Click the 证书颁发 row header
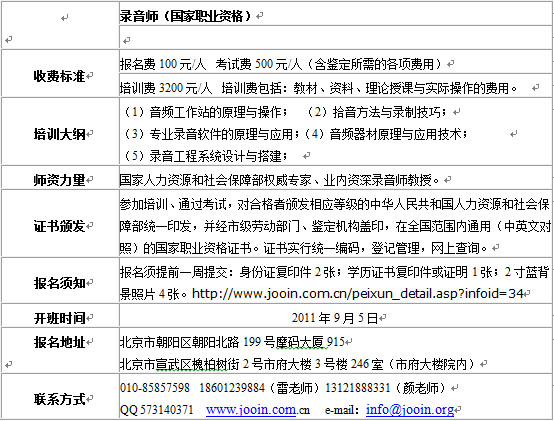Screen dimensions: 554x421 pos(59,226)
